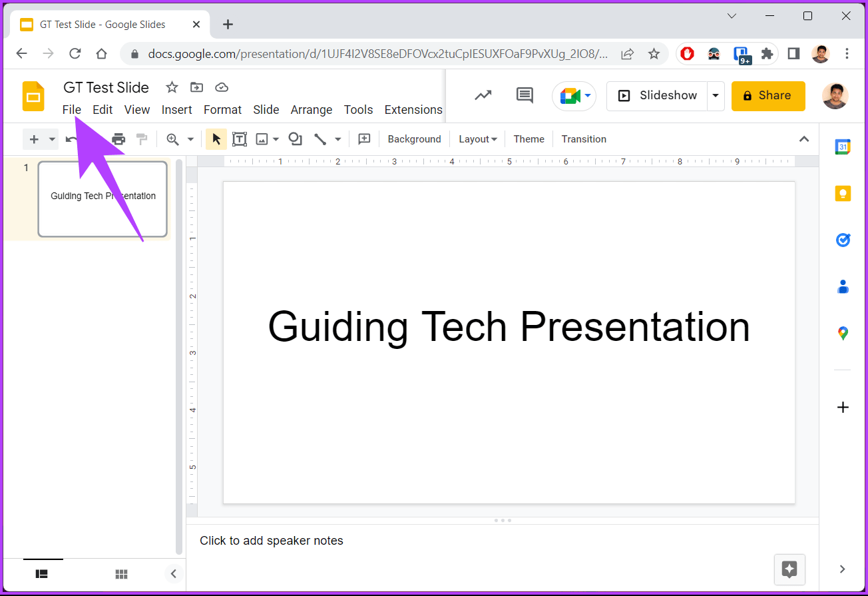868x596 pixels.
Task: Open the Slideshow options dropdown arrow
Action: coord(716,95)
